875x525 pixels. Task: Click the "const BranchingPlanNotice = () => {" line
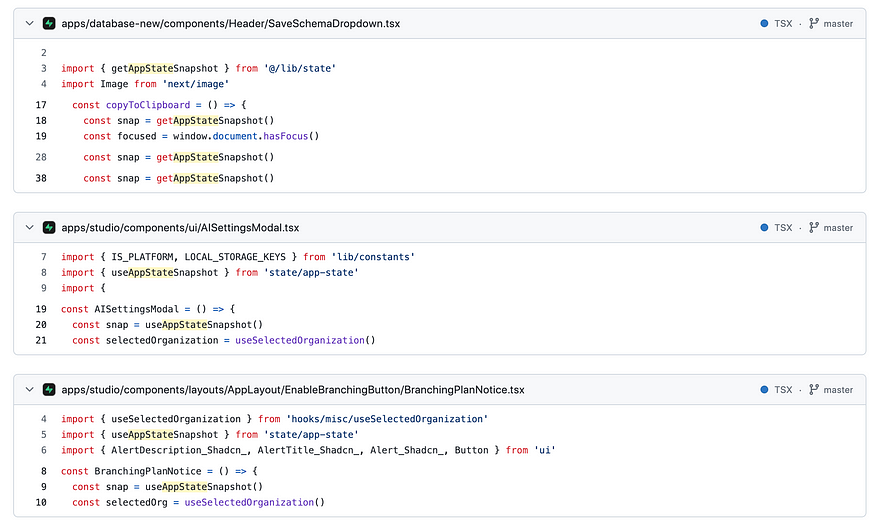[159, 471]
